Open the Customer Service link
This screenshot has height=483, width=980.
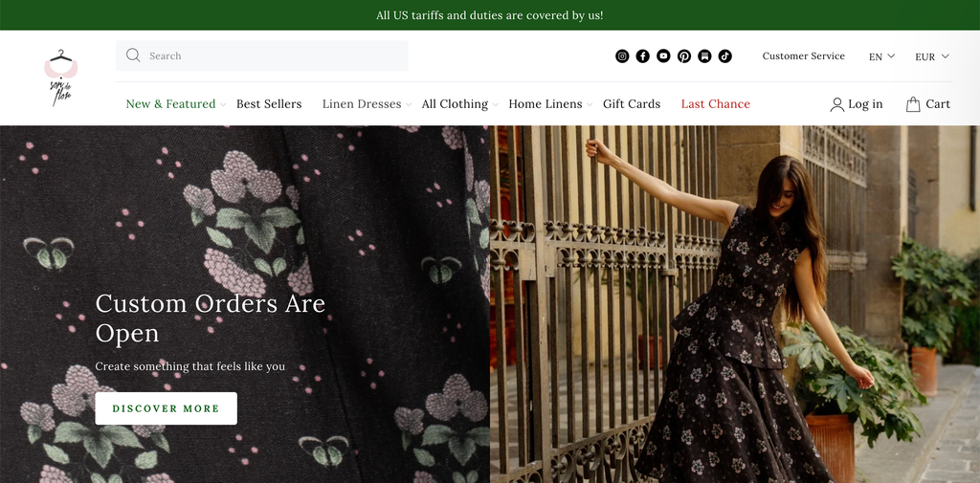click(x=803, y=56)
